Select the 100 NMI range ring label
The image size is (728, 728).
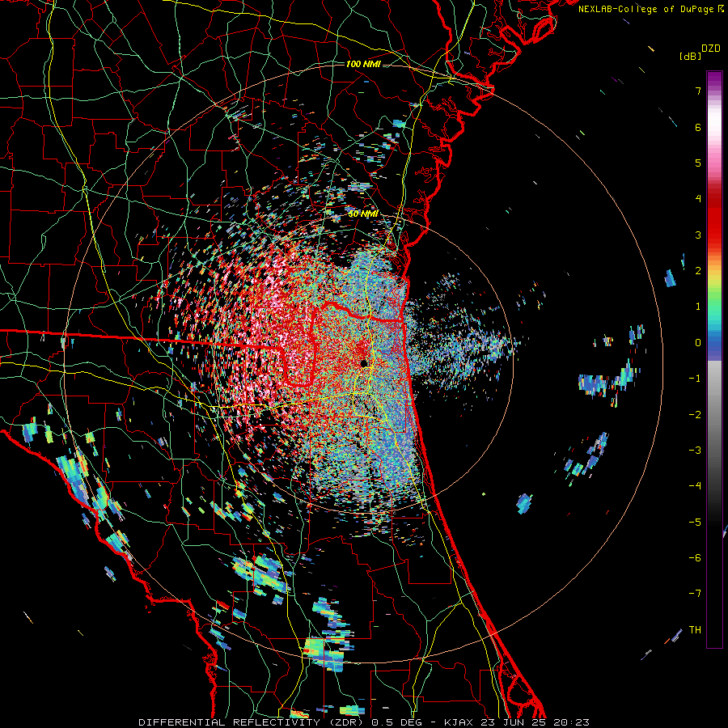pos(362,64)
